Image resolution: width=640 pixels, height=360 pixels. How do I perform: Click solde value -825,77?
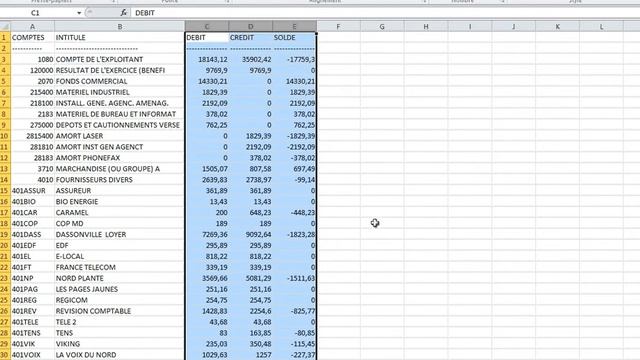point(294,311)
